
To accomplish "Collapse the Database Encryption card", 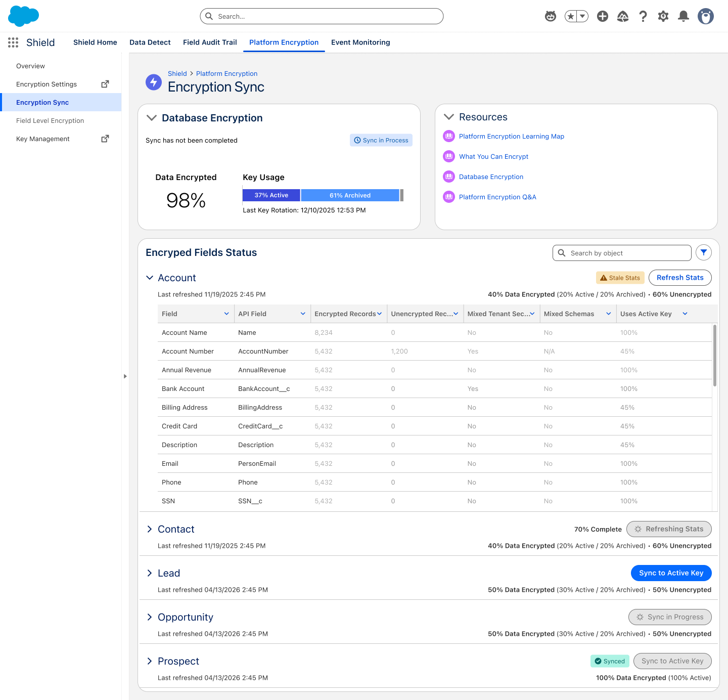I will point(151,118).
